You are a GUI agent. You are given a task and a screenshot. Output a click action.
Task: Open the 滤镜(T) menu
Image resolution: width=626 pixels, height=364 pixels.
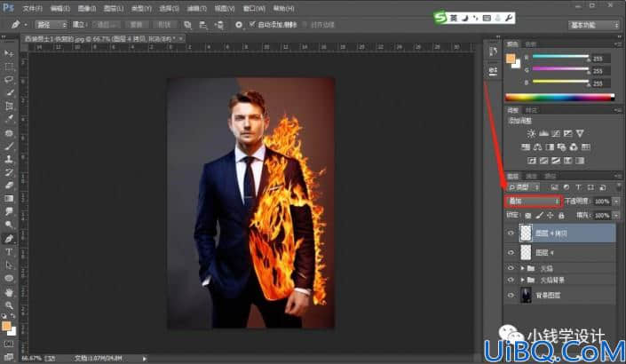(197, 8)
